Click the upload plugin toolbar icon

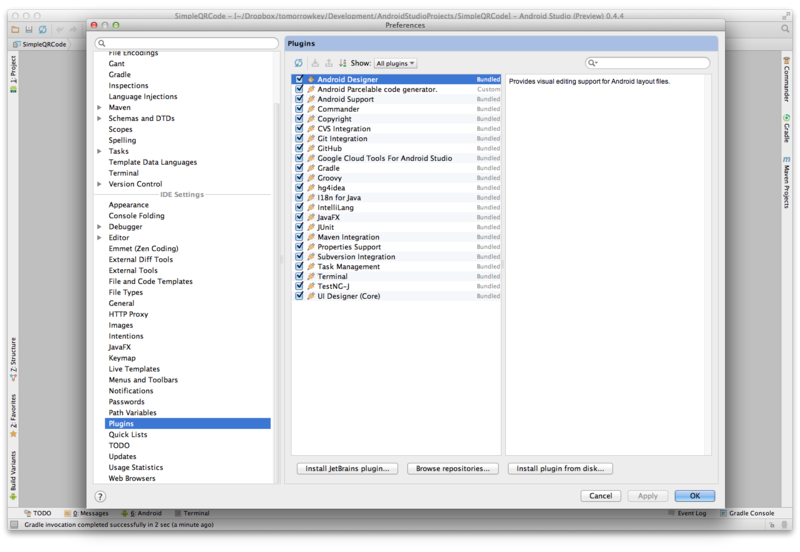coord(329,63)
